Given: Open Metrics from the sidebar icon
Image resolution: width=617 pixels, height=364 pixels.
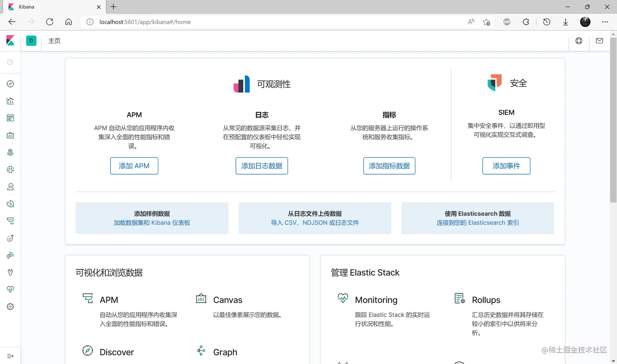Looking at the screenshot, I should click(11, 186).
